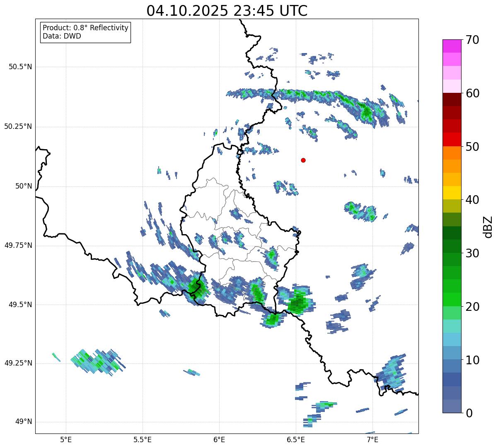Click the olive colorbar segment below 40
This screenshot has width=498, height=448.
452,206
